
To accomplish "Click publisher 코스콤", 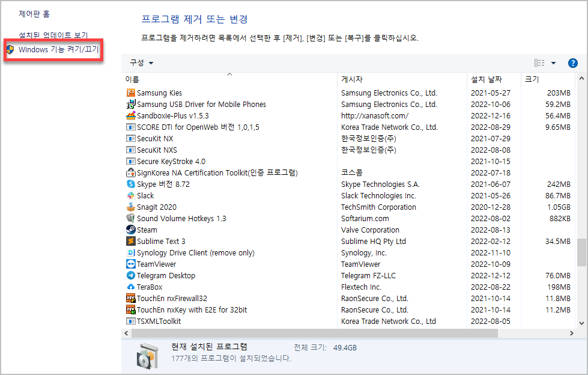I will point(352,172).
